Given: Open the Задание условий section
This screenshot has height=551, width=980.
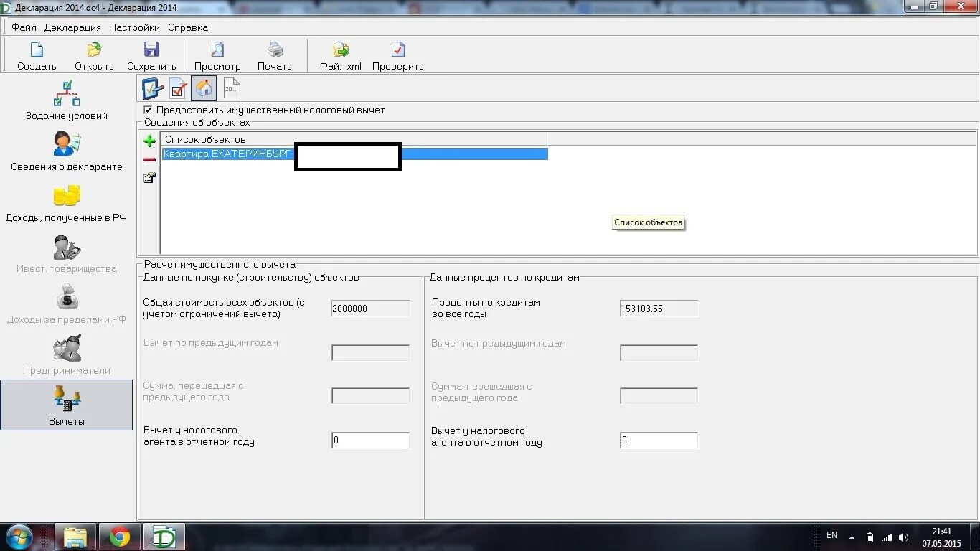Looking at the screenshot, I should (67, 100).
